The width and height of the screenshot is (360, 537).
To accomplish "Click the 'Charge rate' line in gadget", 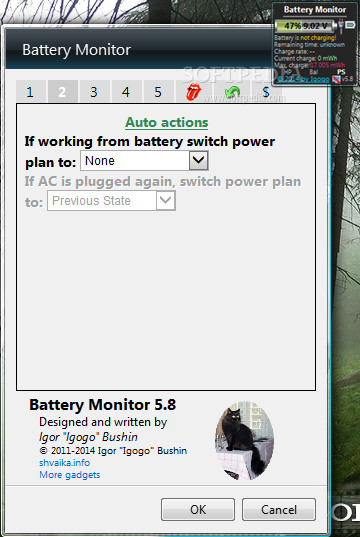I will (x=295, y=51).
